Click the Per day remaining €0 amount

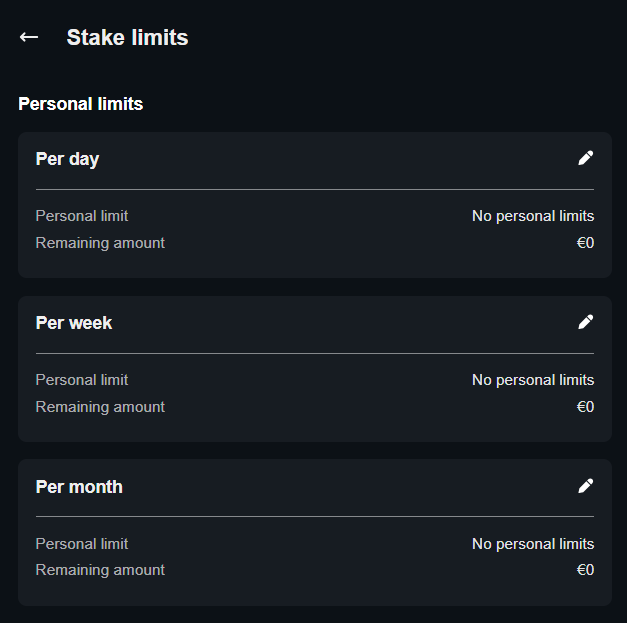585,243
